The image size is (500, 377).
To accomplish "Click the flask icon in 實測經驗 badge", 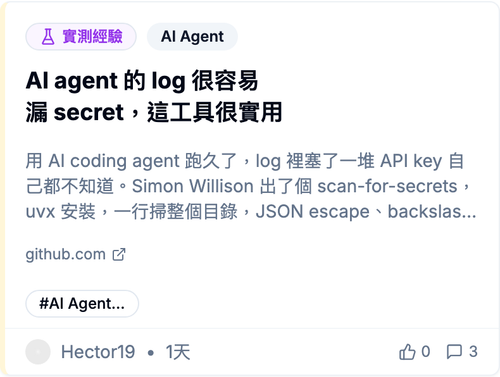I will click(x=48, y=36).
